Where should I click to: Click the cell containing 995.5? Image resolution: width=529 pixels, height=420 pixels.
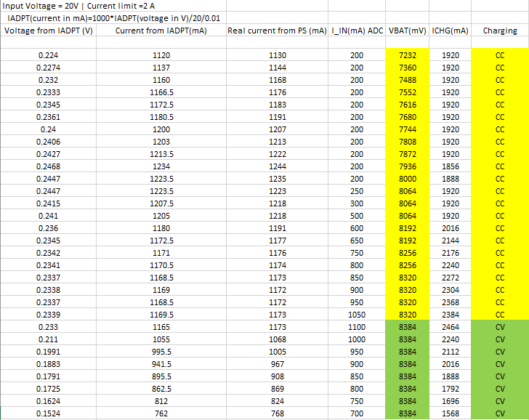point(161,352)
